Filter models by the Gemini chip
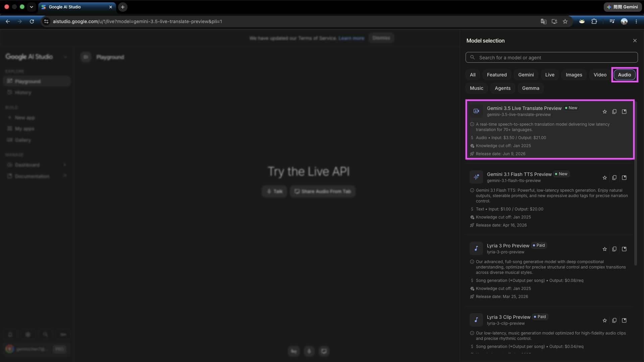 [x=526, y=75]
